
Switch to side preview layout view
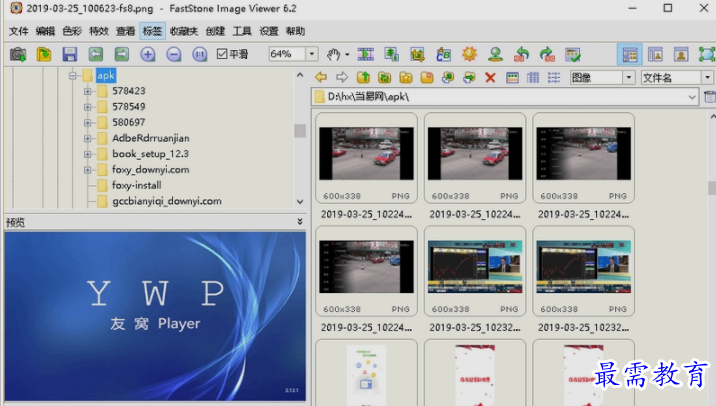pos(655,55)
